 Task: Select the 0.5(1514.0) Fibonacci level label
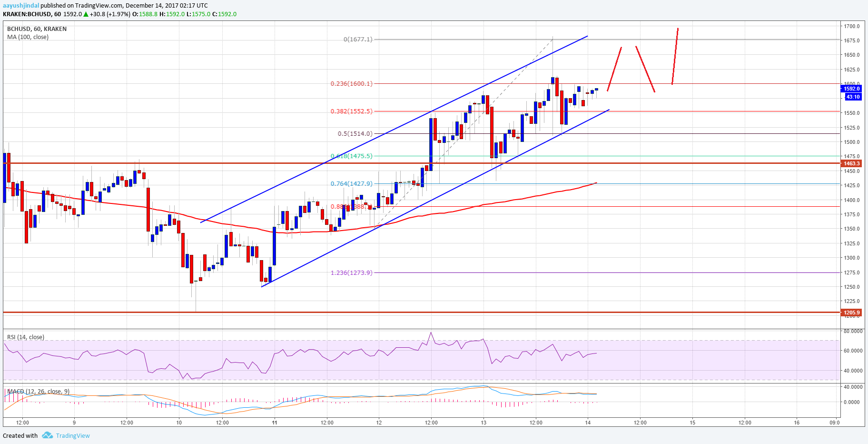point(355,134)
